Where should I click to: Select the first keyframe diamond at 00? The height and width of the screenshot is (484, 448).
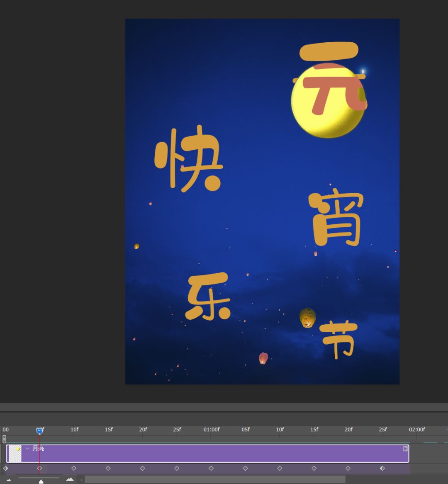5,468
